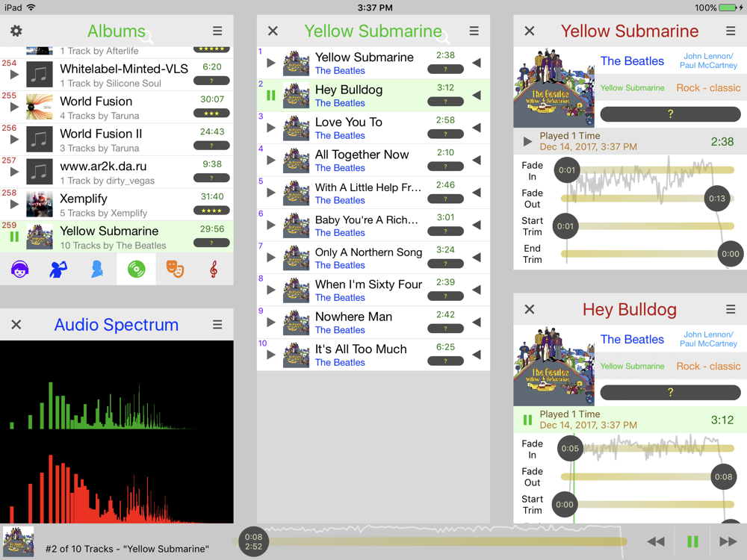This screenshot has height=560, width=747.
Task: Open the Albums panel hamburger menu
Action: click(217, 31)
